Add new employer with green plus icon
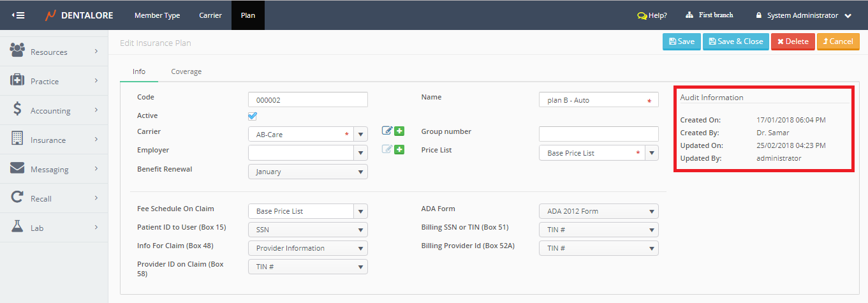 click(399, 150)
